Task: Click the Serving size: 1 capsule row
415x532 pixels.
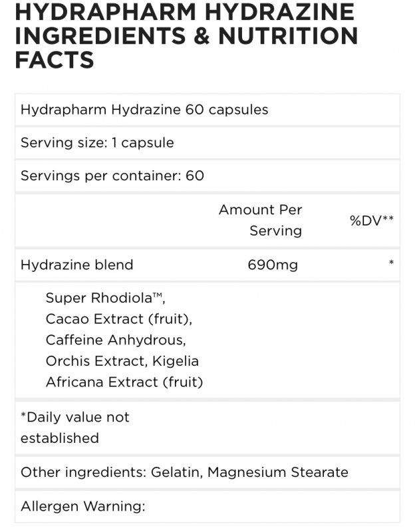Action: (207, 142)
